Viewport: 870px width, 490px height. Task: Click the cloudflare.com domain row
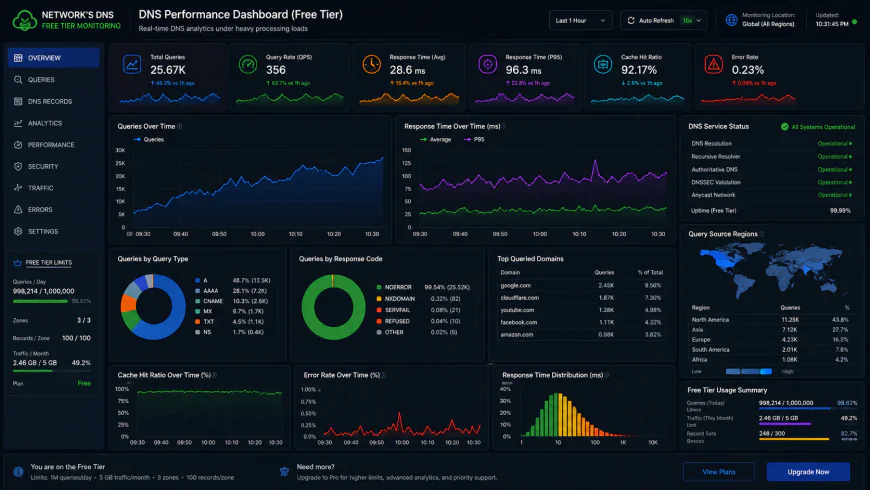(581, 298)
